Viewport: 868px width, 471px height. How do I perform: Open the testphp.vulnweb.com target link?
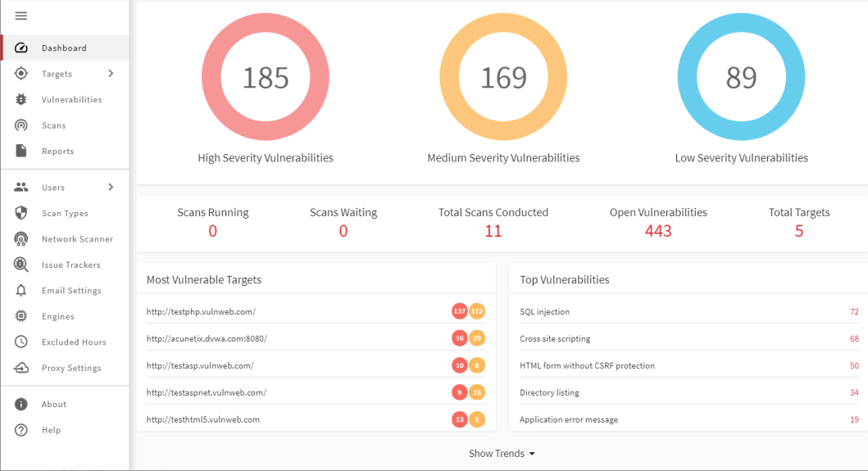coord(201,312)
